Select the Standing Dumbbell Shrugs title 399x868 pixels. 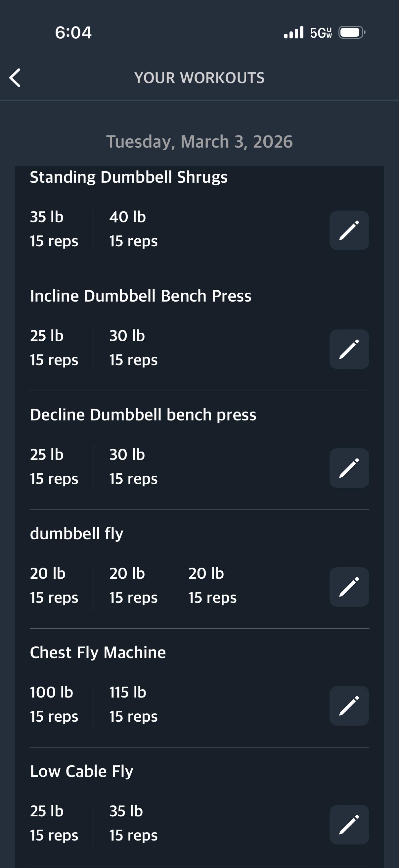point(129,177)
